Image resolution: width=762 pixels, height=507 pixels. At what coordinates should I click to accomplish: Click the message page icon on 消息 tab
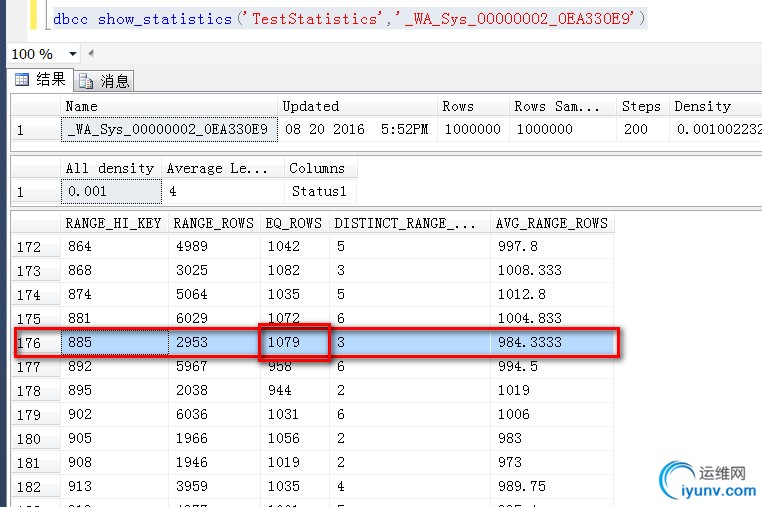click(86, 81)
